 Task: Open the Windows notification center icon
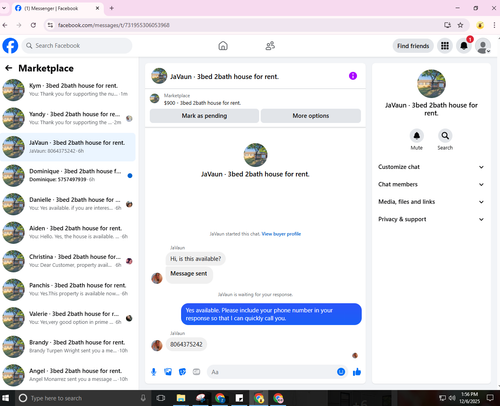[490, 398]
